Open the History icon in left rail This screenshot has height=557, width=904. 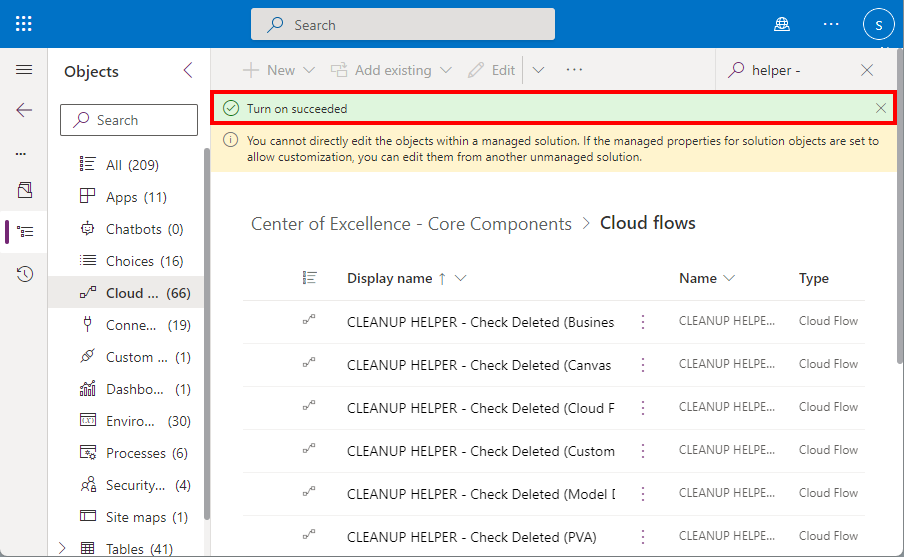click(x=25, y=274)
